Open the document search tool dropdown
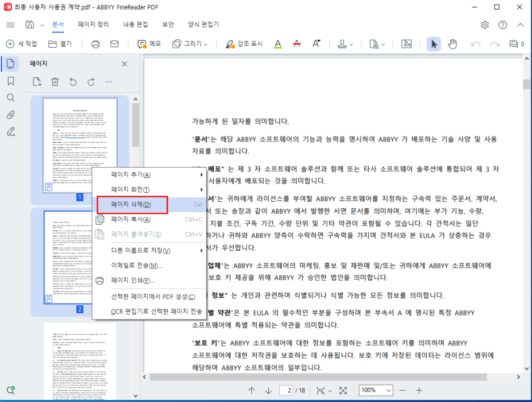 [377, 44]
